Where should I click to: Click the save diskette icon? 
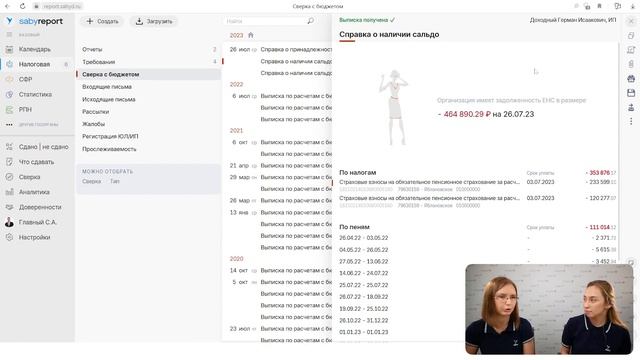click(x=631, y=93)
